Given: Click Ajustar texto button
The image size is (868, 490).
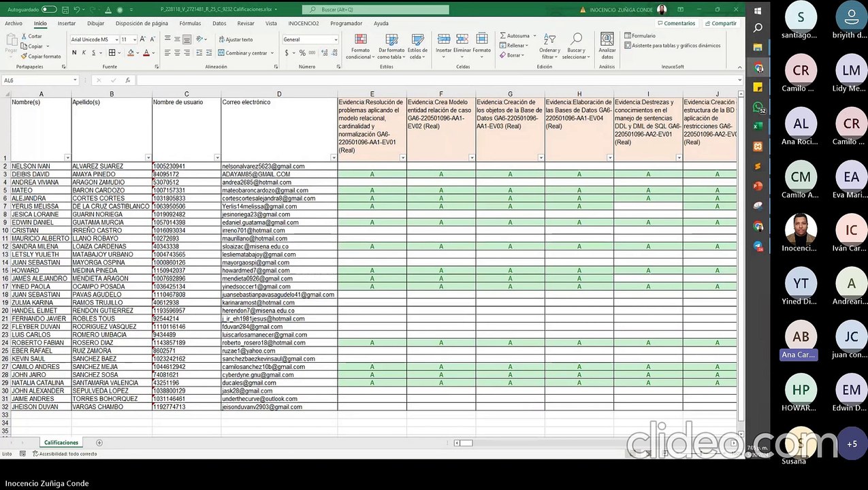Looking at the screenshot, I should pyautogui.click(x=236, y=39).
